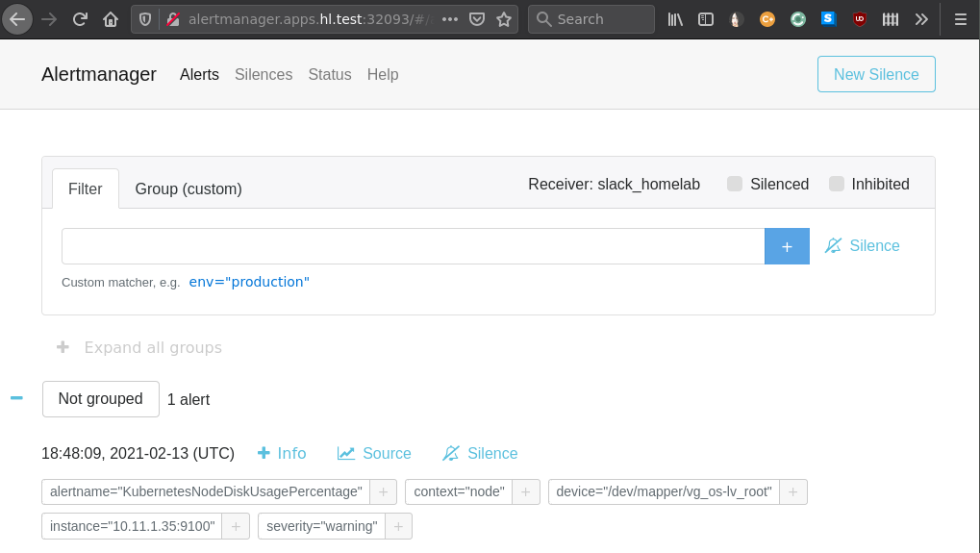Add instance label to filter
This screenshot has width=980, height=553.
236,526
